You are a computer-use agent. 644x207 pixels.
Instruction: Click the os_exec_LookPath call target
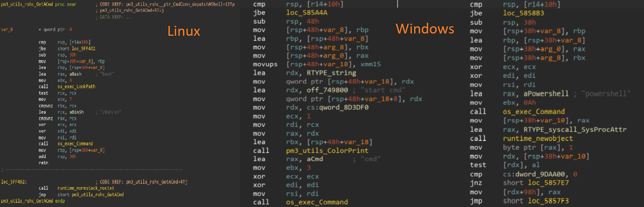pyautogui.click(x=76, y=87)
